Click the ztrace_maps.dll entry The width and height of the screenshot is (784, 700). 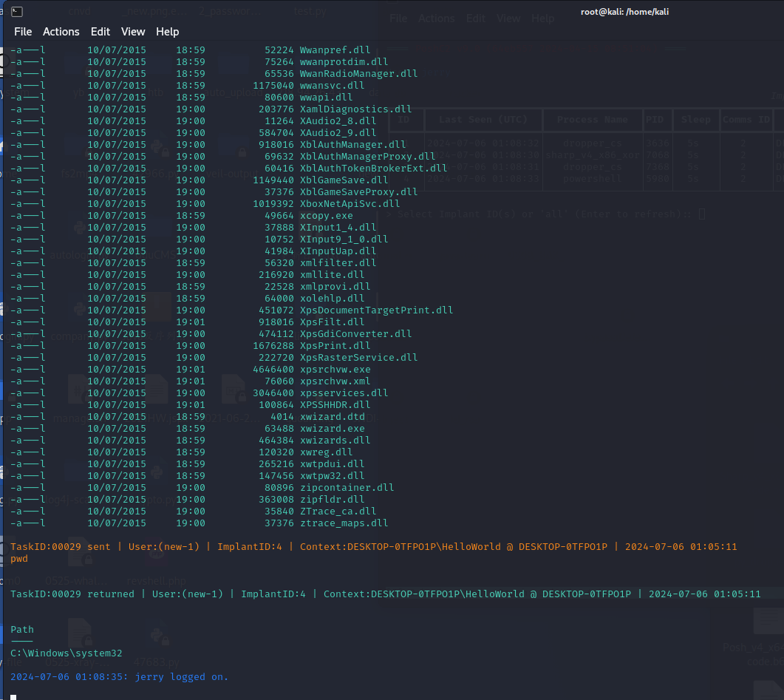click(x=344, y=523)
